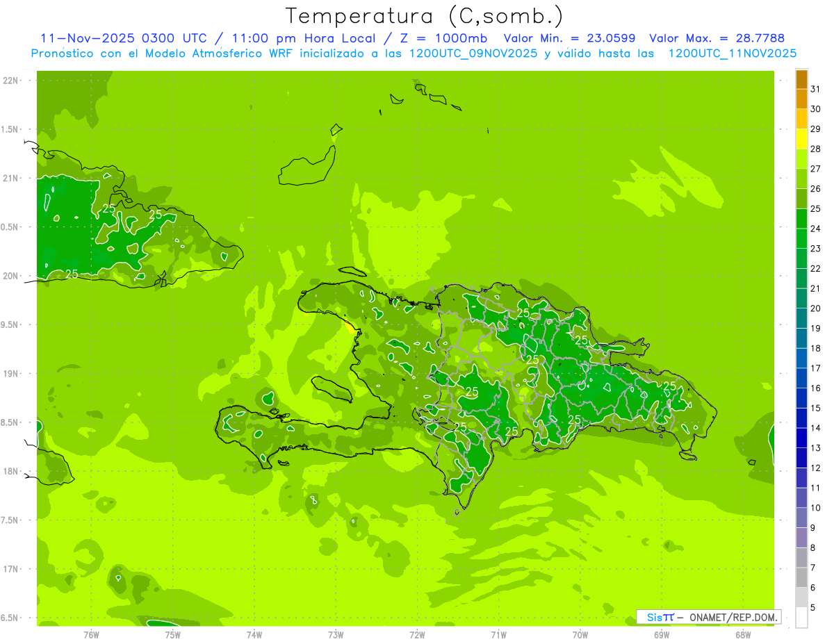Click the color scale label "5"

tap(813, 608)
